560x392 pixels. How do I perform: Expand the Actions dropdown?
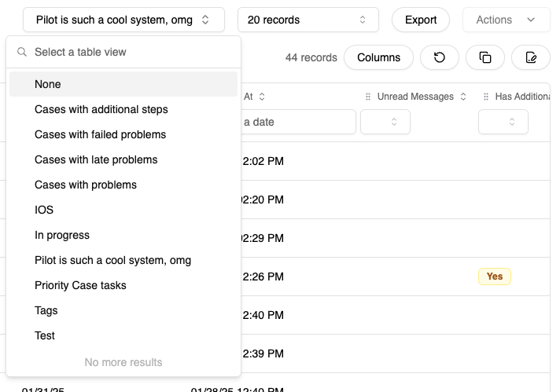506,20
